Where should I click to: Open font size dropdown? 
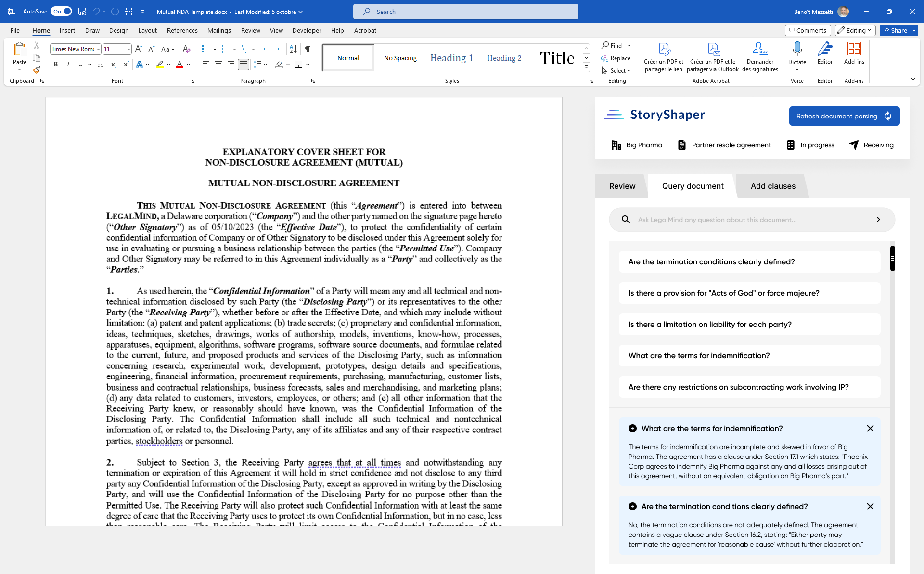(x=128, y=49)
